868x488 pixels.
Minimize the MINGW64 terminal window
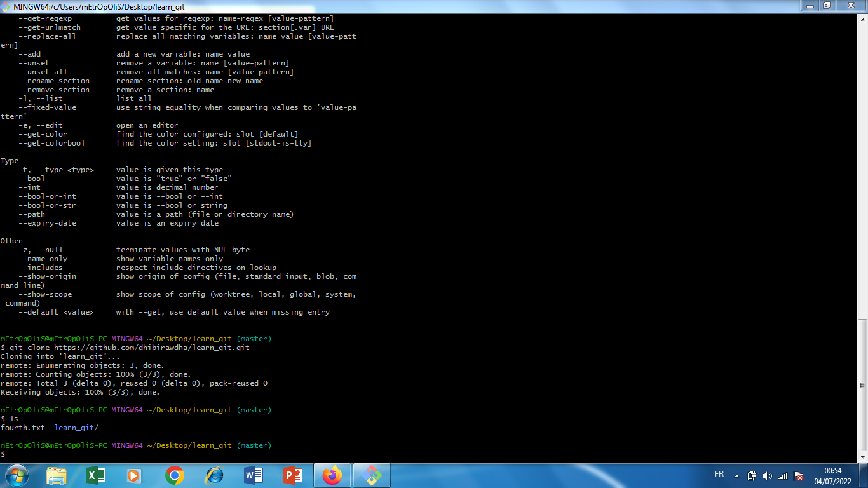[810, 6]
